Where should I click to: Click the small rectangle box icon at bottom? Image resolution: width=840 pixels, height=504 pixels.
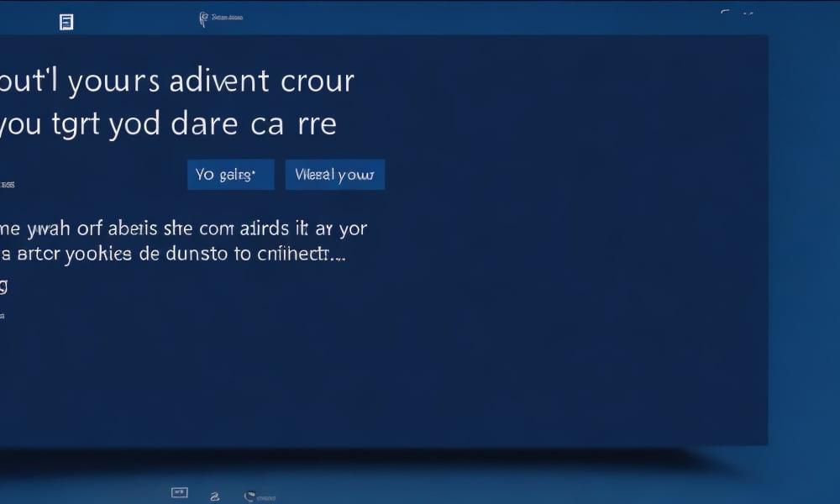(180, 493)
